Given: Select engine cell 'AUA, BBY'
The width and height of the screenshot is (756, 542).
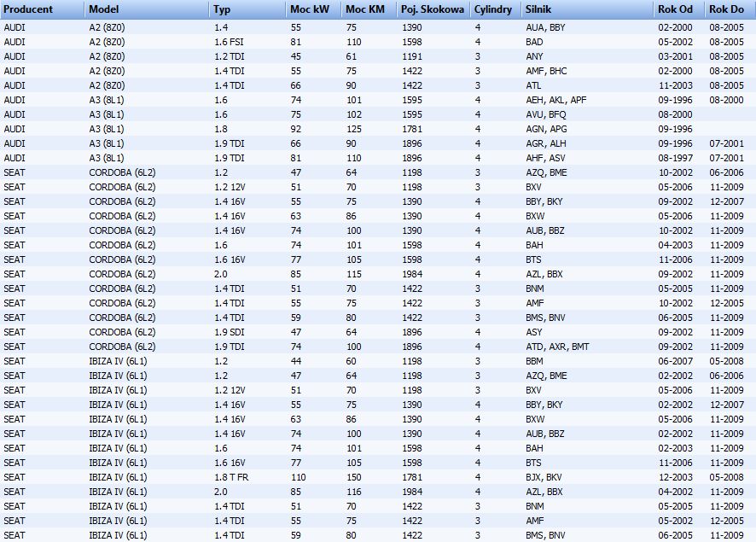Looking at the screenshot, I should pyautogui.click(x=545, y=27).
